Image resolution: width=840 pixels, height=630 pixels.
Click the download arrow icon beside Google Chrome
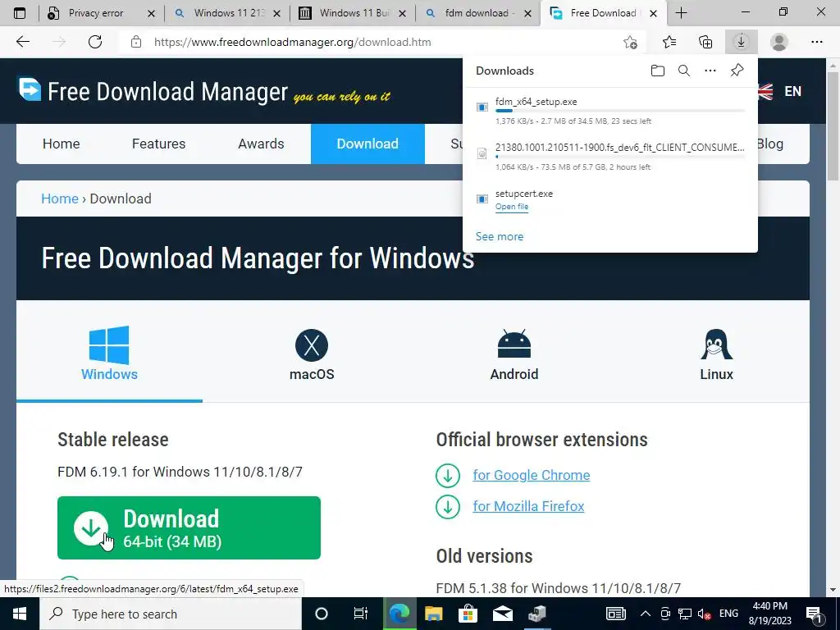[448, 475]
